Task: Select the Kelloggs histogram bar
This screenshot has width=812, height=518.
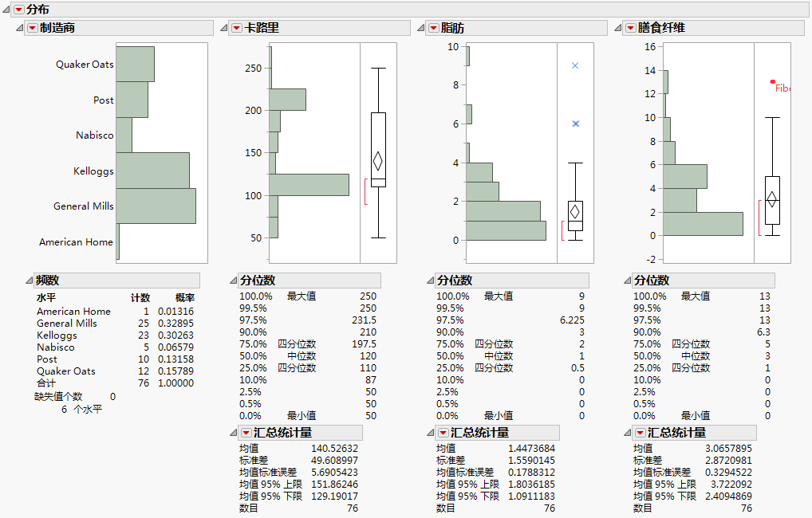Action: [x=153, y=171]
